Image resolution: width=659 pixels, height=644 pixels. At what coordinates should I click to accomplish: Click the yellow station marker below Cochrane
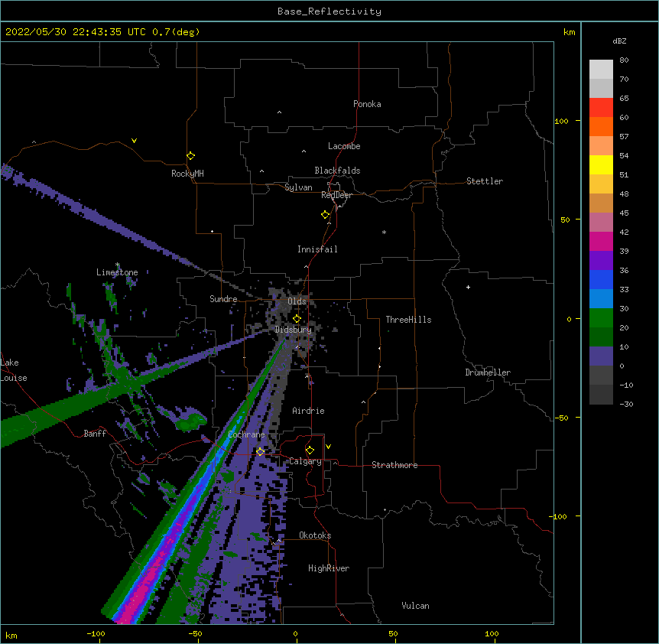tap(260, 451)
